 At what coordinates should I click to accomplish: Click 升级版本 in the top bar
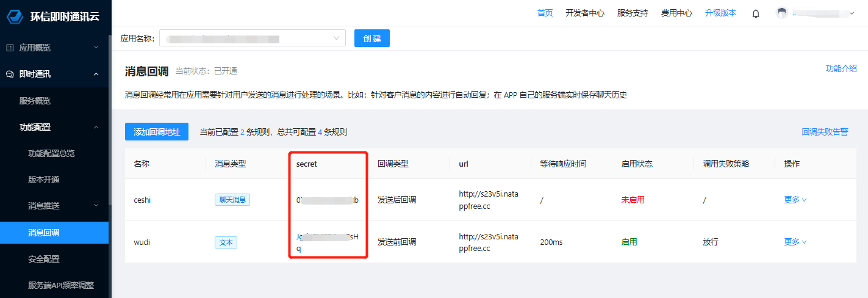(x=720, y=13)
